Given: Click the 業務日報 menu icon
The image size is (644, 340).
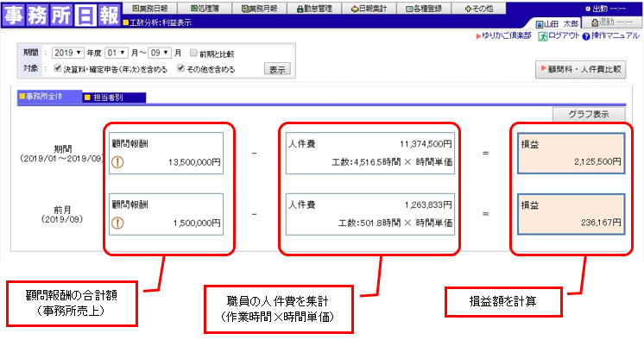Looking at the screenshot, I should 136,9.
